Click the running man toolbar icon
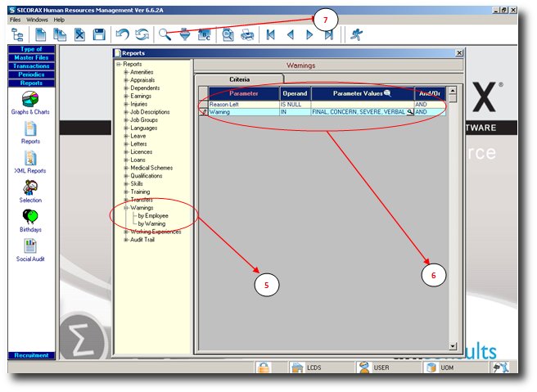The height and width of the screenshot is (392, 537). (x=354, y=34)
